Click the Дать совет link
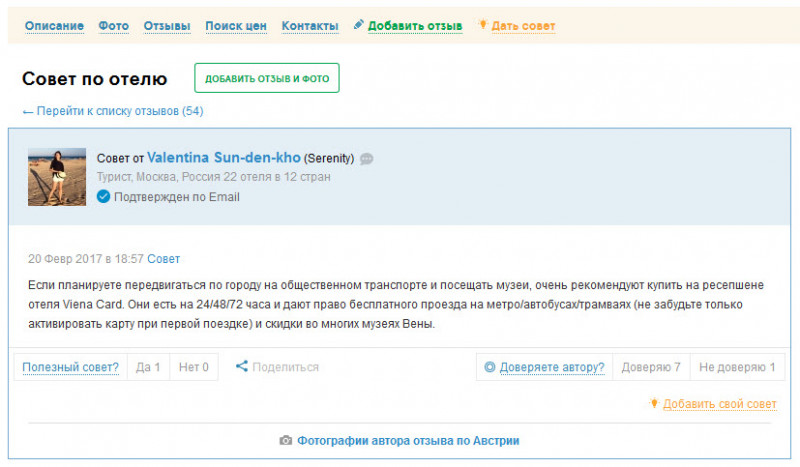 click(523, 26)
